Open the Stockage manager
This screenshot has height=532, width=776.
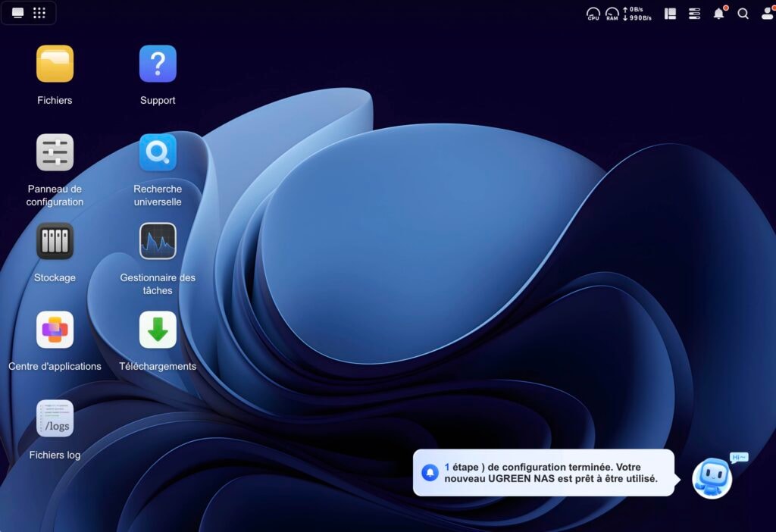[x=55, y=241]
